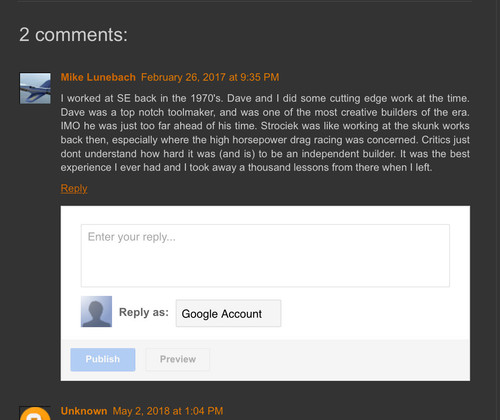500x420 pixels.
Task: Open the Unknown commenter profile link
Action: click(84, 411)
